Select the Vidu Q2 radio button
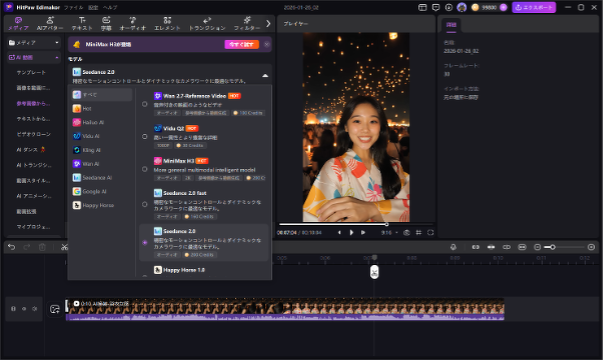The width and height of the screenshot is (604, 360). click(x=145, y=136)
